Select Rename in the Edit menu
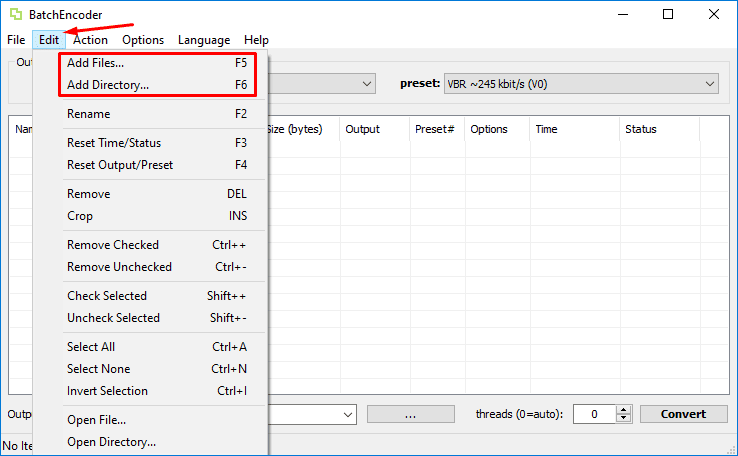This screenshot has width=738, height=456. tap(157, 114)
